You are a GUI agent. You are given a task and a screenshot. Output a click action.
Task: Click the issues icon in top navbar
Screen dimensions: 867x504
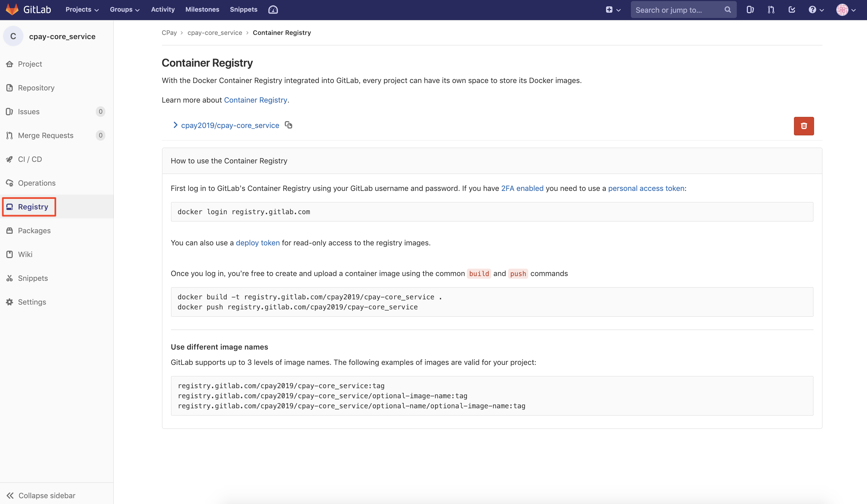click(x=750, y=10)
